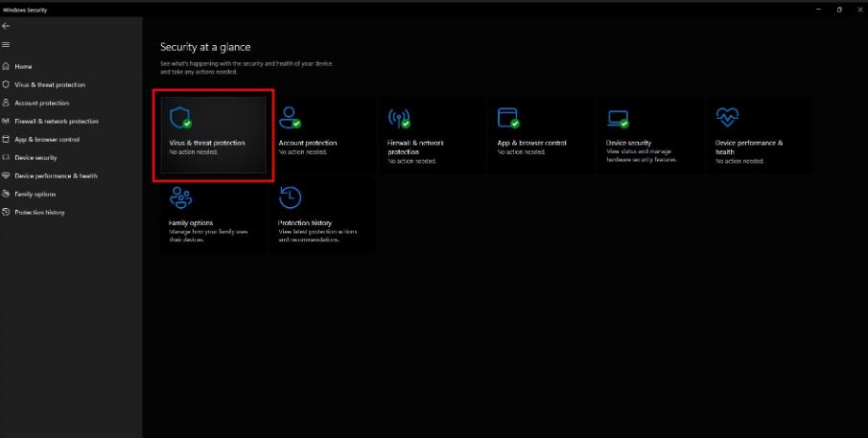The width and height of the screenshot is (868, 438).
Task: Open Firewall & network protection sidebar item
Action: (x=57, y=121)
